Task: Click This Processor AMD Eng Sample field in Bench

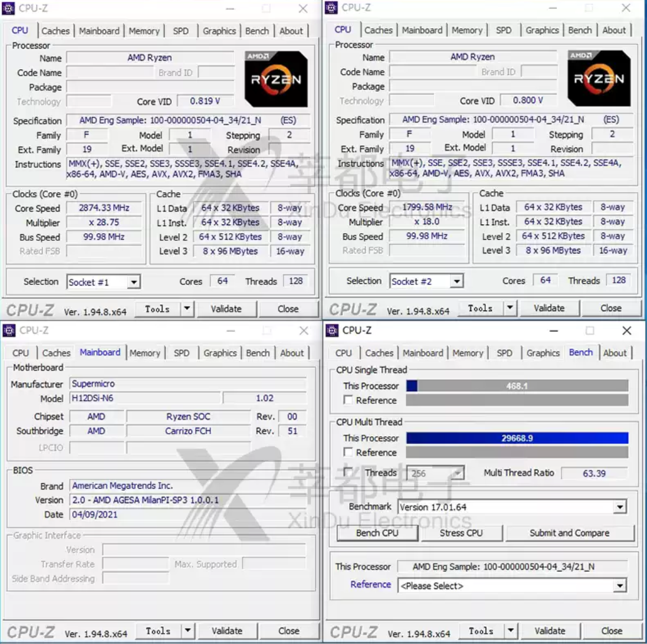Action: (x=512, y=567)
